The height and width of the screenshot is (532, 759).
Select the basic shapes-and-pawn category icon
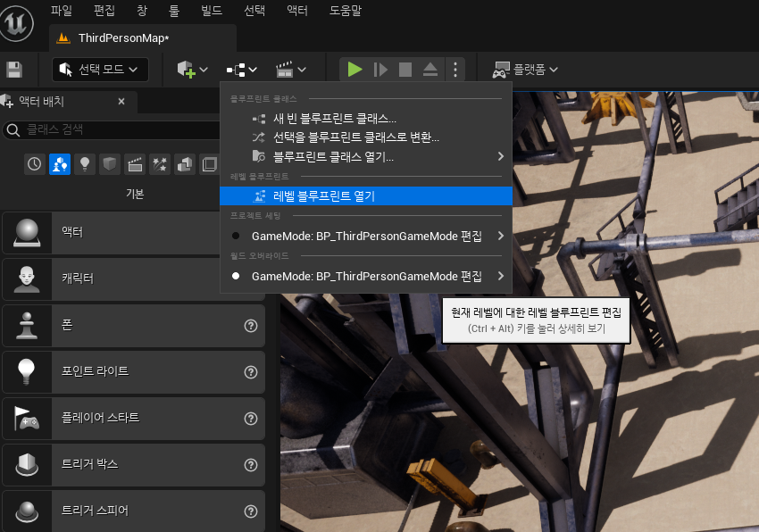pyautogui.click(x=60, y=164)
